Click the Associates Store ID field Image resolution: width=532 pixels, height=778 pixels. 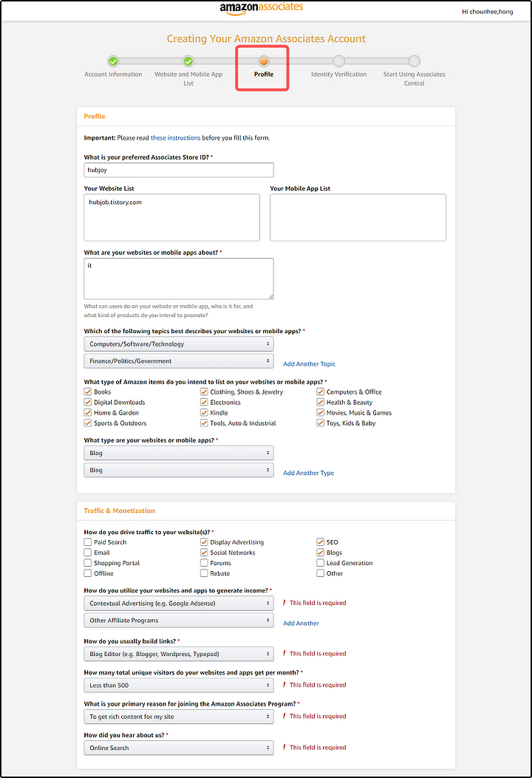coord(179,170)
